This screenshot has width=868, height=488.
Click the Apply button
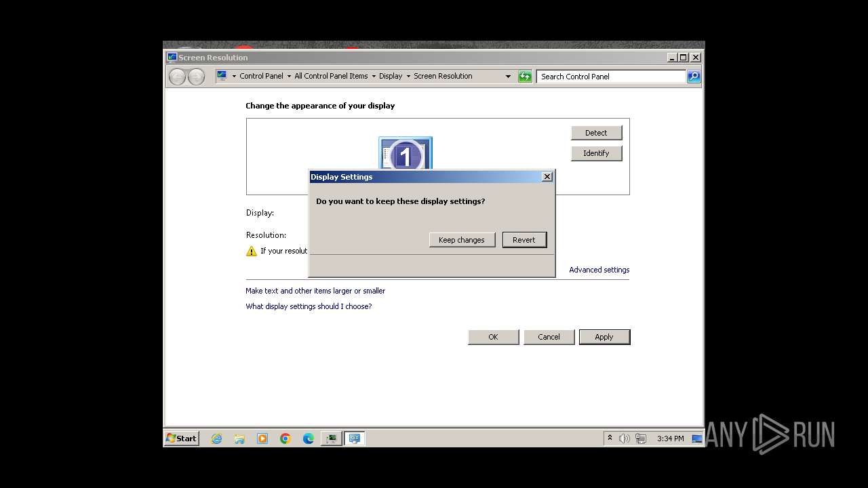tap(604, 337)
